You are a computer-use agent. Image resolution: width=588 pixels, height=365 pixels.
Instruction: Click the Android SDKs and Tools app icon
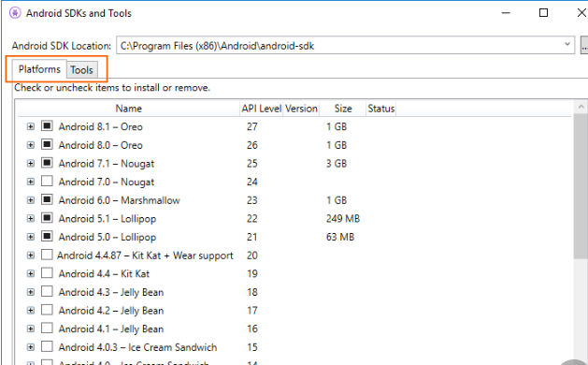pyautogui.click(x=15, y=13)
